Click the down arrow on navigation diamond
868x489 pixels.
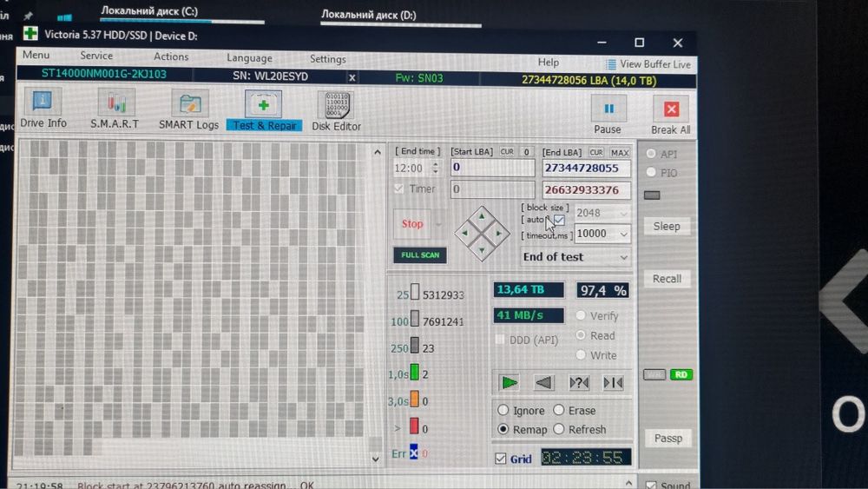482,250
